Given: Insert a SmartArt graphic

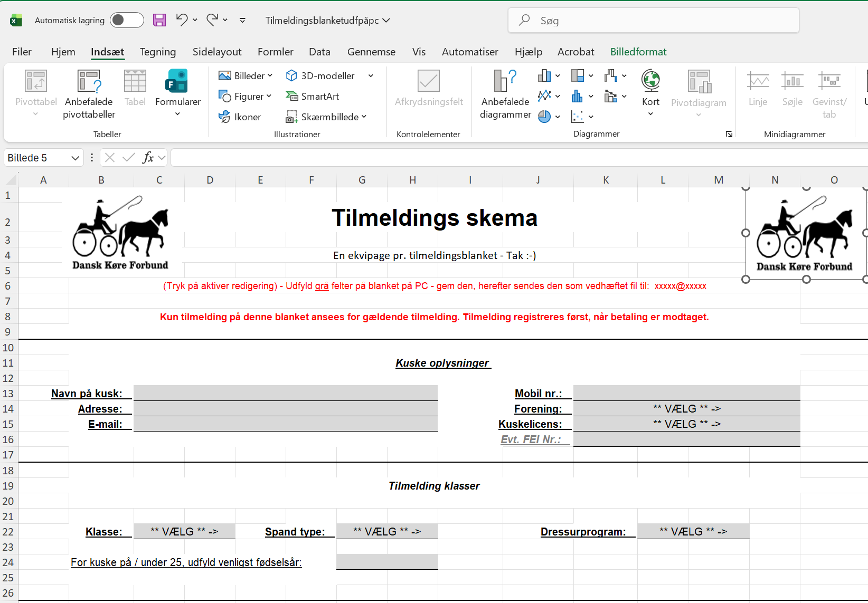Looking at the screenshot, I should click(x=313, y=96).
